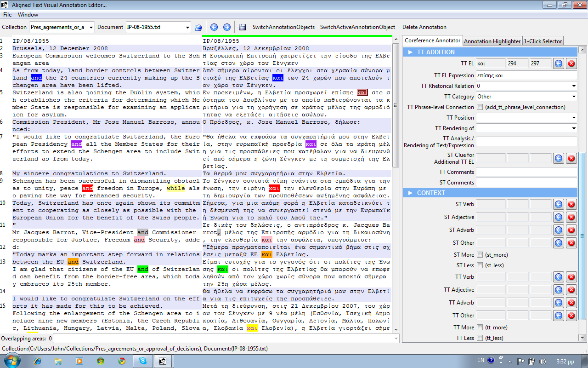The image size is (588, 368).
Task: Enable ST More checkbox
Action: [x=480, y=255]
